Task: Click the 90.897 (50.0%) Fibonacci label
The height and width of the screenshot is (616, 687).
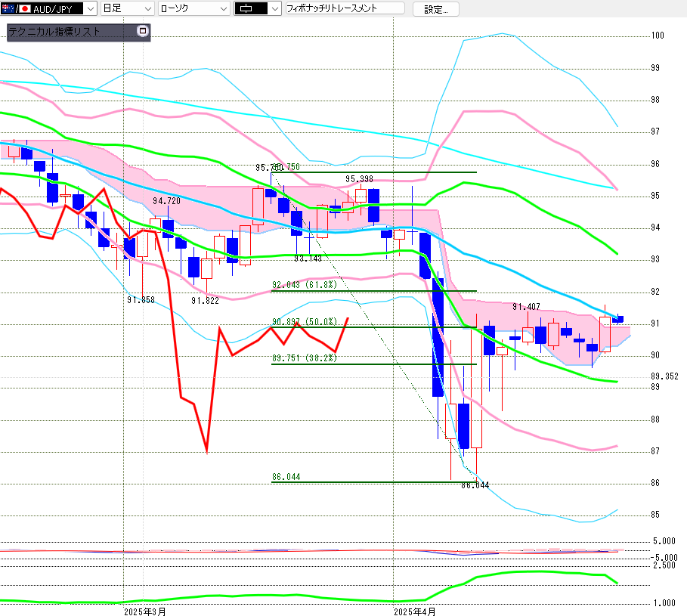Action: click(x=305, y=321)
